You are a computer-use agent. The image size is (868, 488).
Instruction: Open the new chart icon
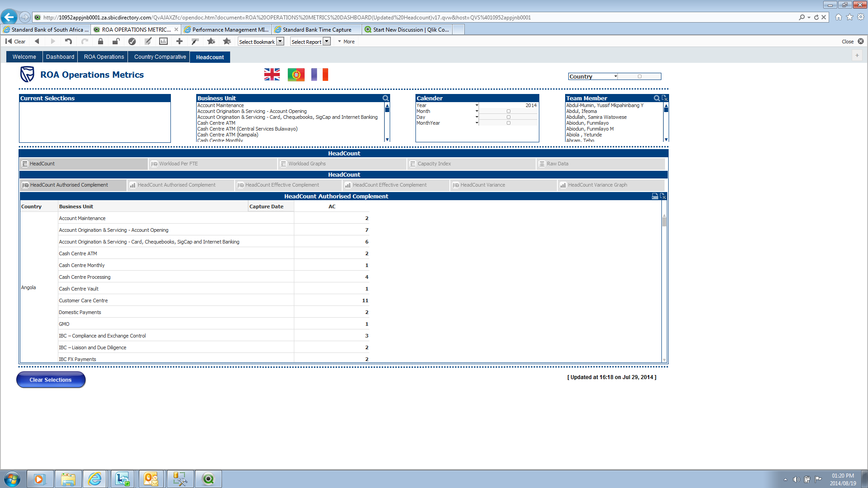[164, 42]
